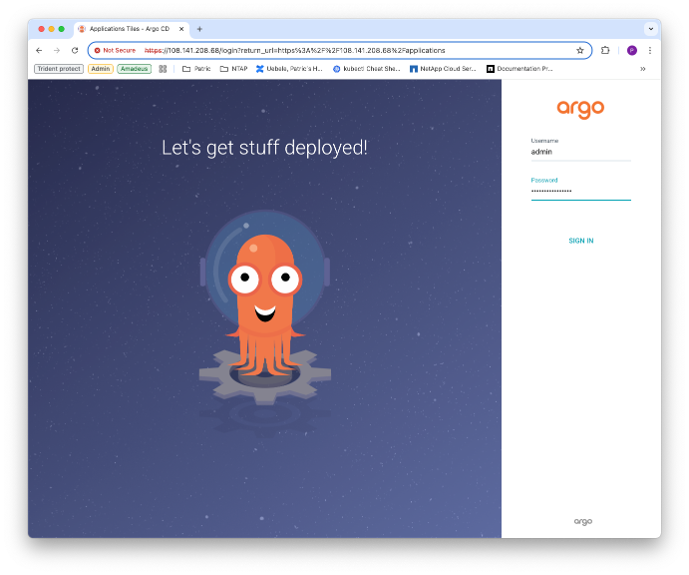This screenshot has width=689, height=575.
Task: Expand the tab search dropdown arrow
Action: pyautogui.click(x=651, y=29)
